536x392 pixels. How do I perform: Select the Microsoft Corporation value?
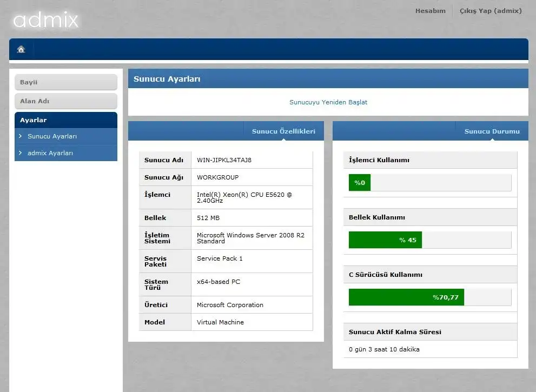click(230, 305)
